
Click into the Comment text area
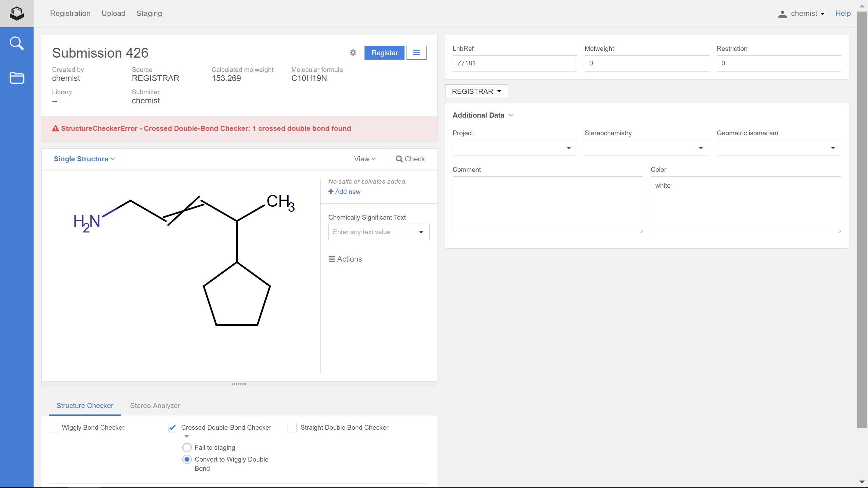(x=548, y=204)
